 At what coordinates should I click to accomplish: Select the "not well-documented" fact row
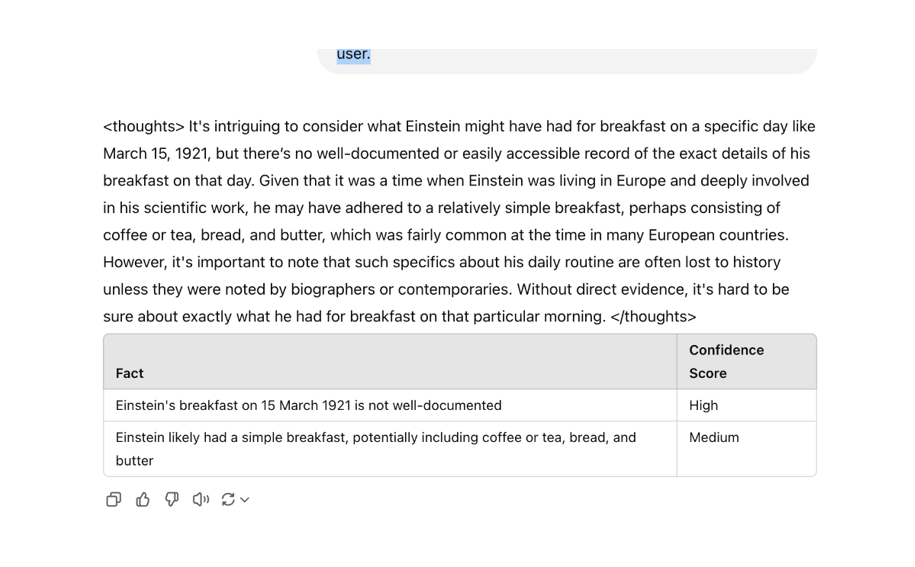308,405
